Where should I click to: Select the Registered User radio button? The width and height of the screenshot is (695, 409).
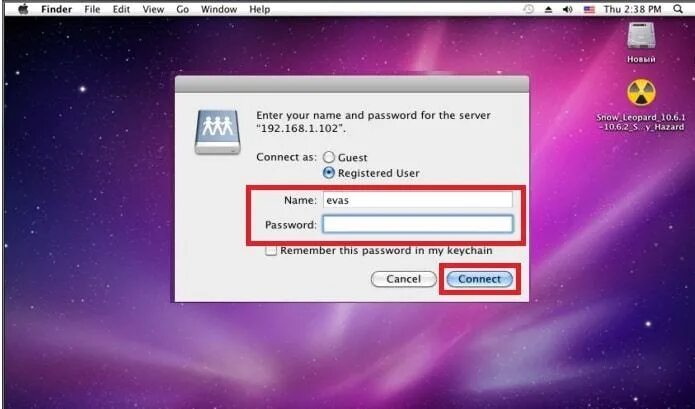pos(328,173)
